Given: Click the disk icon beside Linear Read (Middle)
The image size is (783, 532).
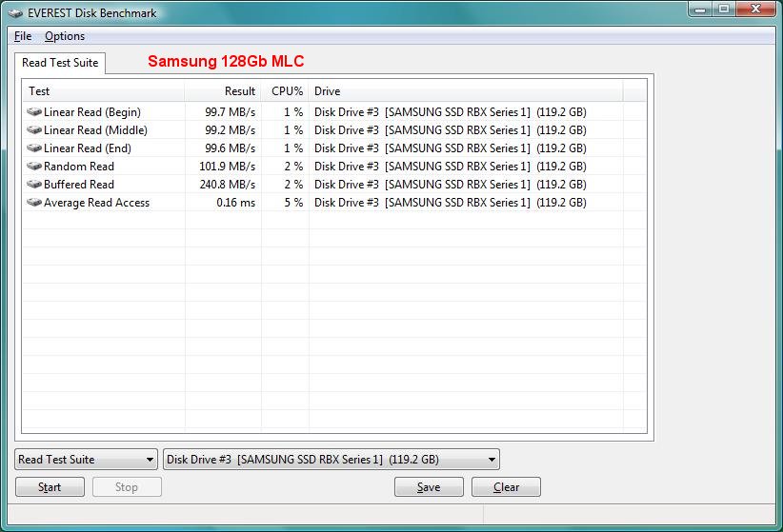Looking at the screenshot, I should tap(34, 129).
